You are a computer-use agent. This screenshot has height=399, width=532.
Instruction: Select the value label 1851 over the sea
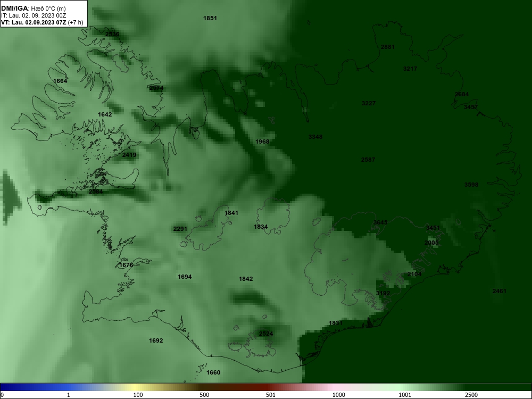click(x=210, y=18)
